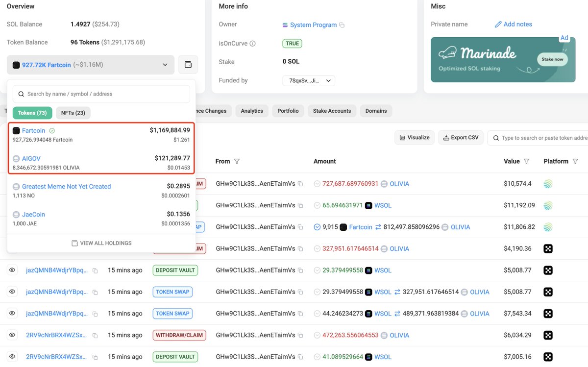Click the pencil Add notes icon
This screenshot has width=588, height=367.
click(x=498, y=24)
